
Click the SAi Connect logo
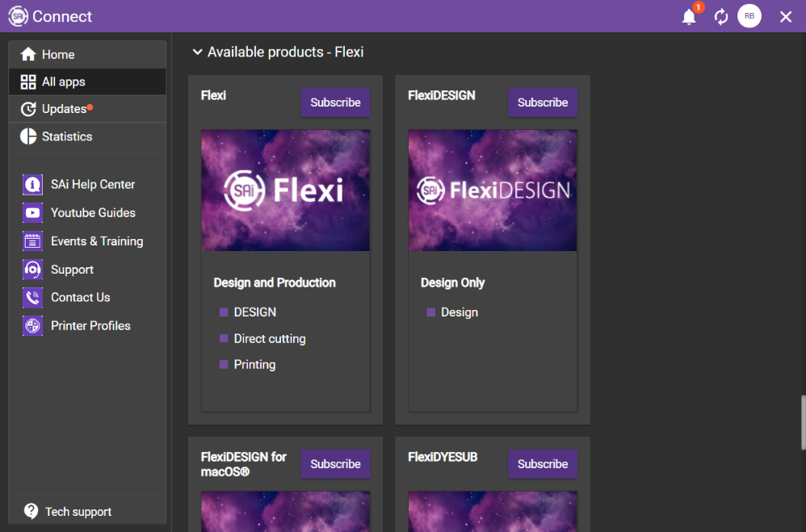tap(18, 15)
